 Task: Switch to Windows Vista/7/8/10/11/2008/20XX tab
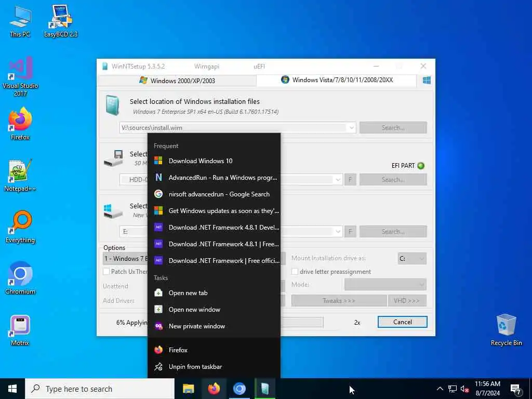[x=337, y=79]
